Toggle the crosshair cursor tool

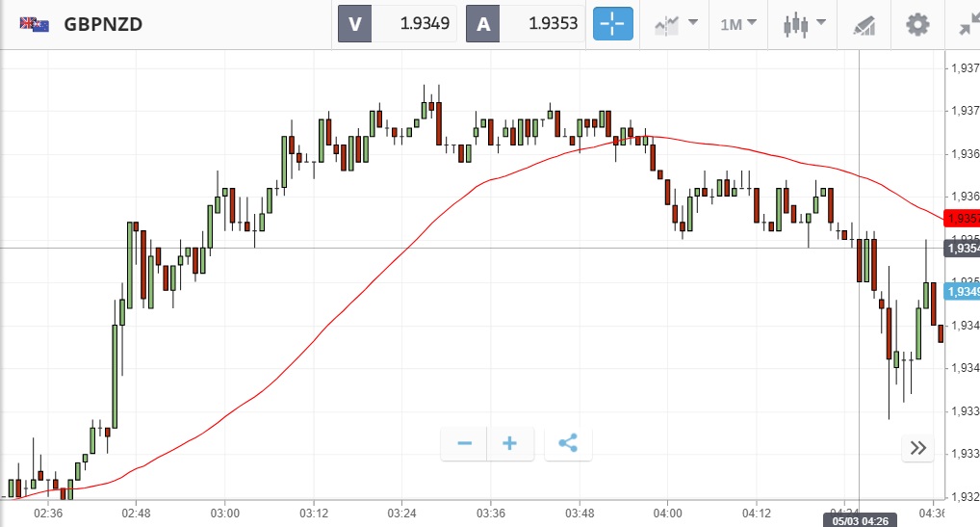click(613, 24)
